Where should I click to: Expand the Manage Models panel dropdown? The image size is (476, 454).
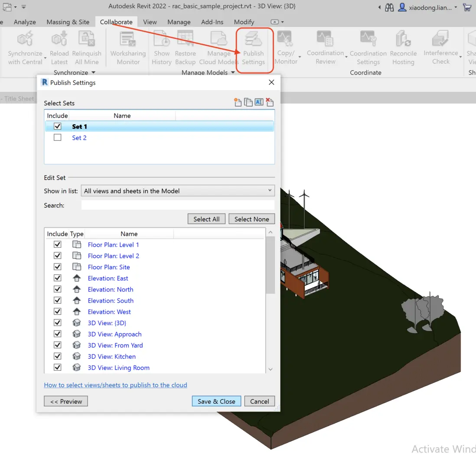(x=233, y=73)
